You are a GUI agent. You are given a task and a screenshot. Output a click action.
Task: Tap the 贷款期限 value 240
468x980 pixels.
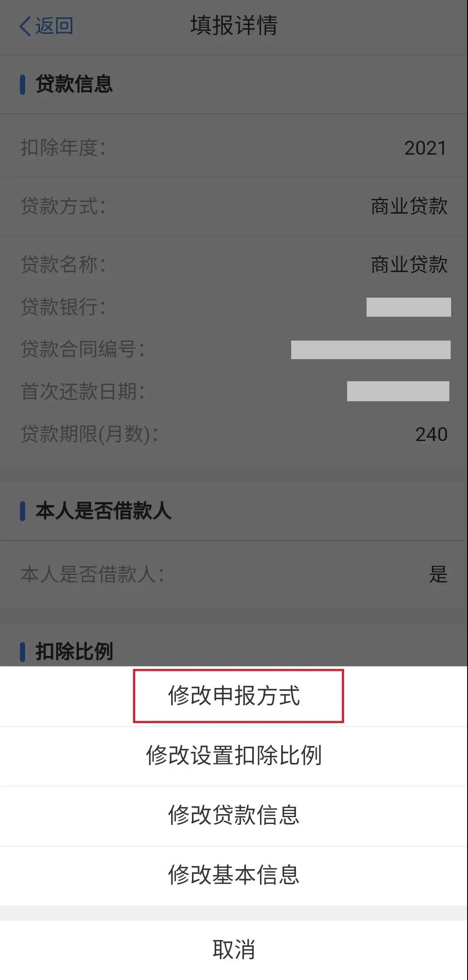[431, 435]
